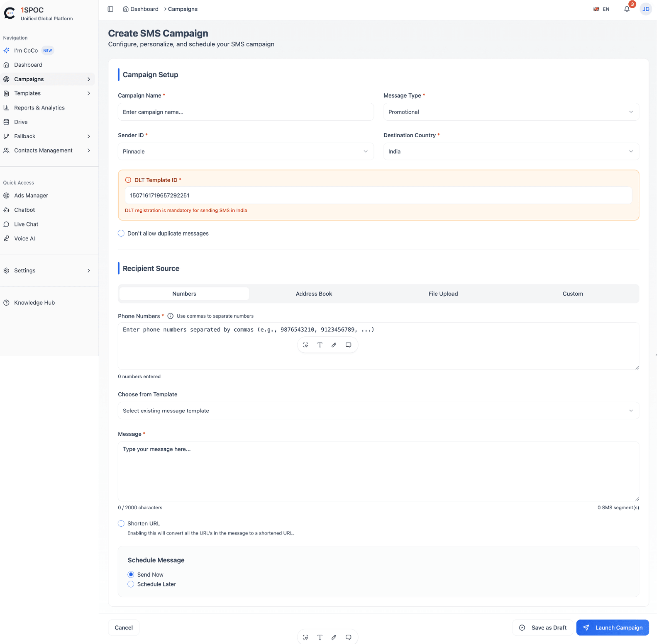Open the Sender ID dropdown
Screen dimensions: 664x644
[246, 151]
